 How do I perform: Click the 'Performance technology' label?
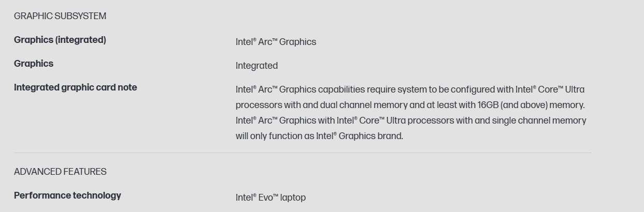coord(67,195)
